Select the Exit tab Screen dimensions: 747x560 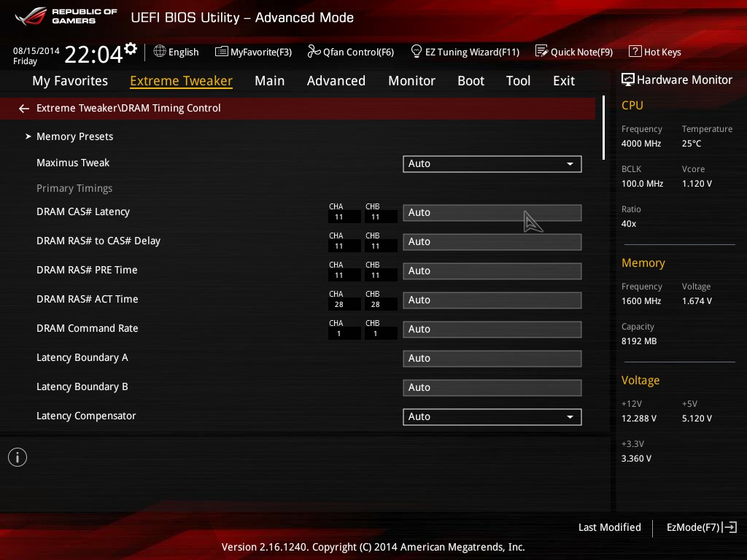point(564,81)
